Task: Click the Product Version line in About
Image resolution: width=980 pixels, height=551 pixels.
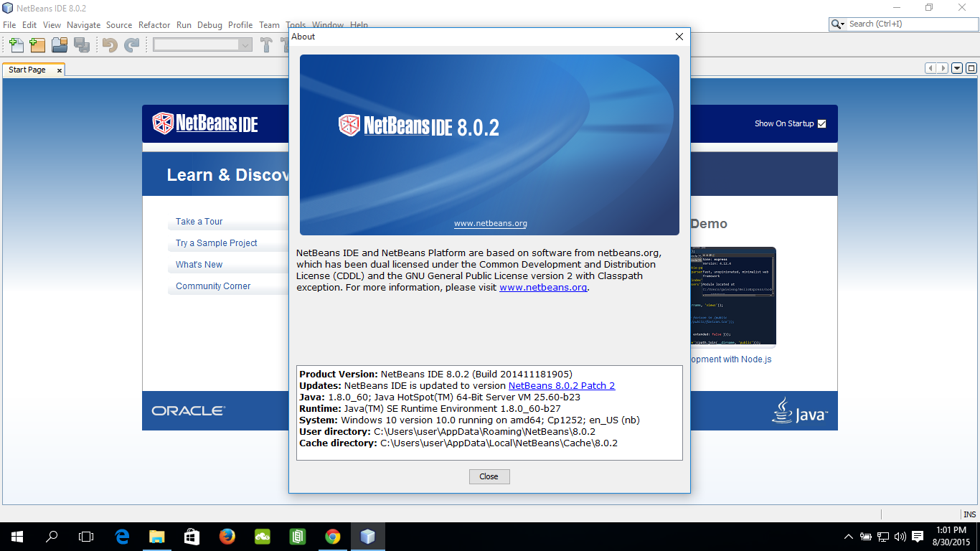Action: point(435,374)
